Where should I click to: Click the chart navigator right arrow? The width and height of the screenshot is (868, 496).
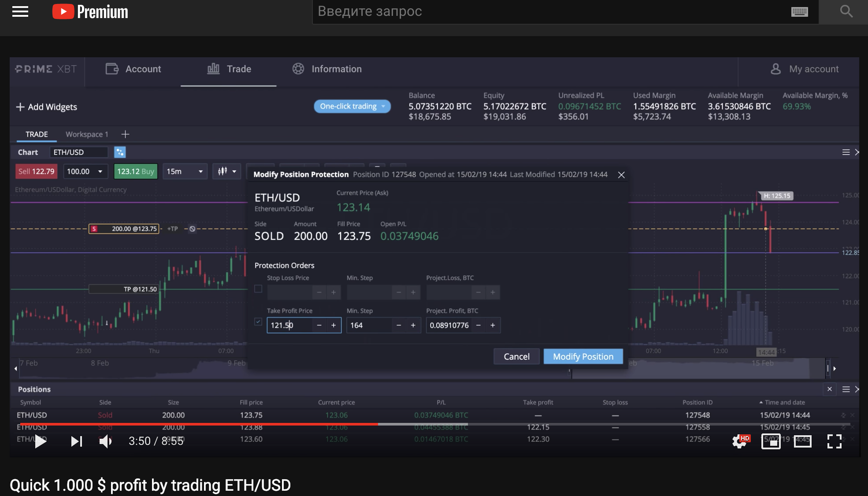(x=835, y=368)
